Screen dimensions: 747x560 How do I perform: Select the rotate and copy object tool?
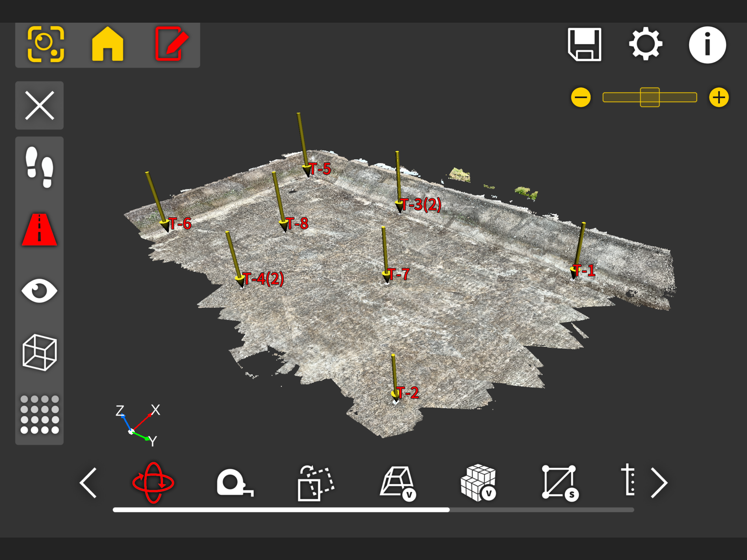coord(316,483)
